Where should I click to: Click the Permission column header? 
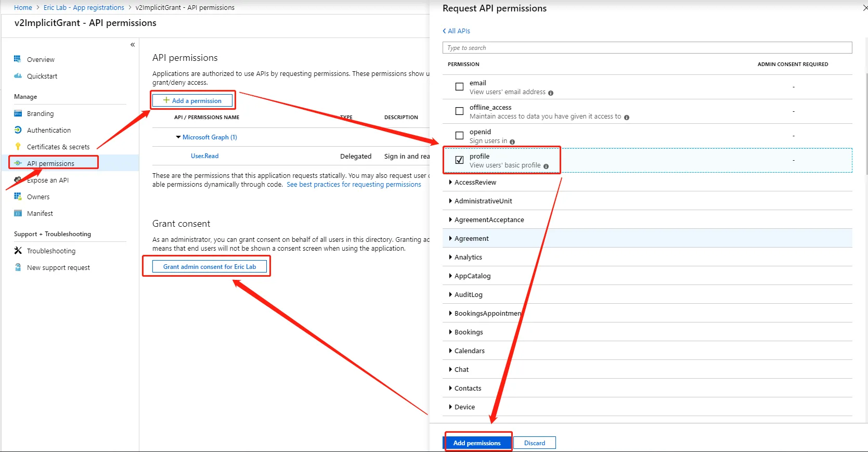click(x=463, y=64)
